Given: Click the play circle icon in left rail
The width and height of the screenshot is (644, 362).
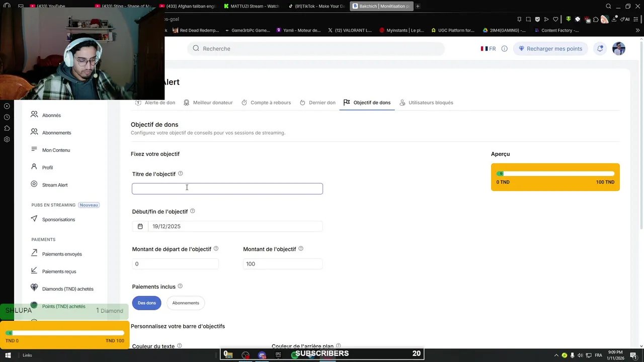Looking at the screenshot, I should coord(7,106).
